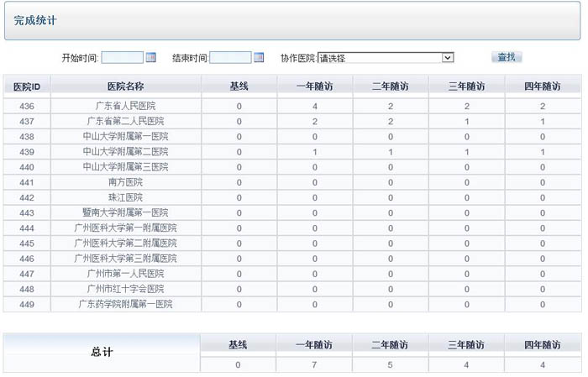This screenshot has width=588, height=377.
Task: Select the 广东省人民医院 row name
Action: click(126, 106)
